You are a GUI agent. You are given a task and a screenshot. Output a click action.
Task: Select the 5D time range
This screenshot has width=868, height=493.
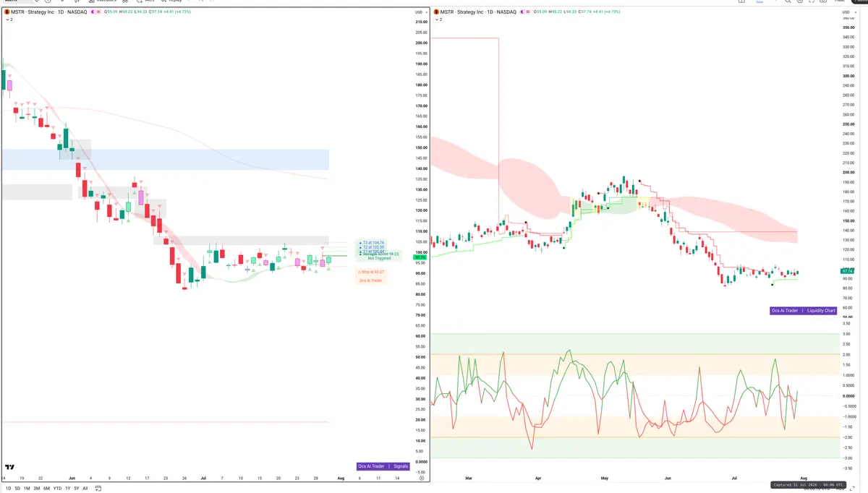18,489
